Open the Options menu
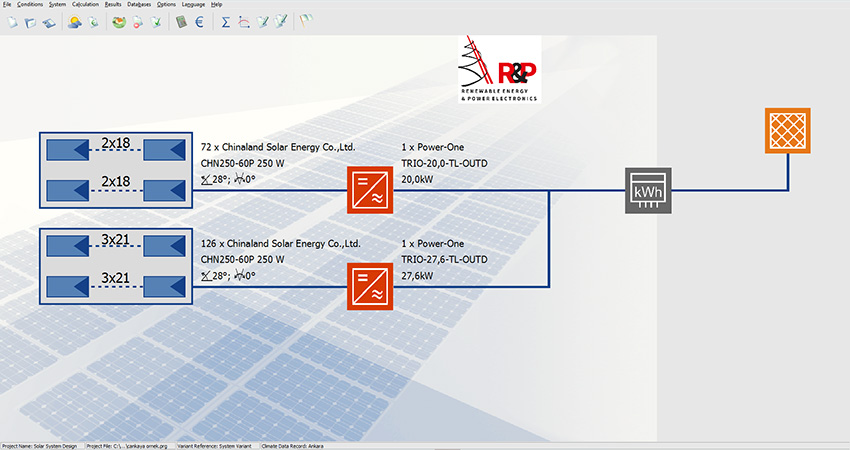850x450 pixels. click(166, 4)
